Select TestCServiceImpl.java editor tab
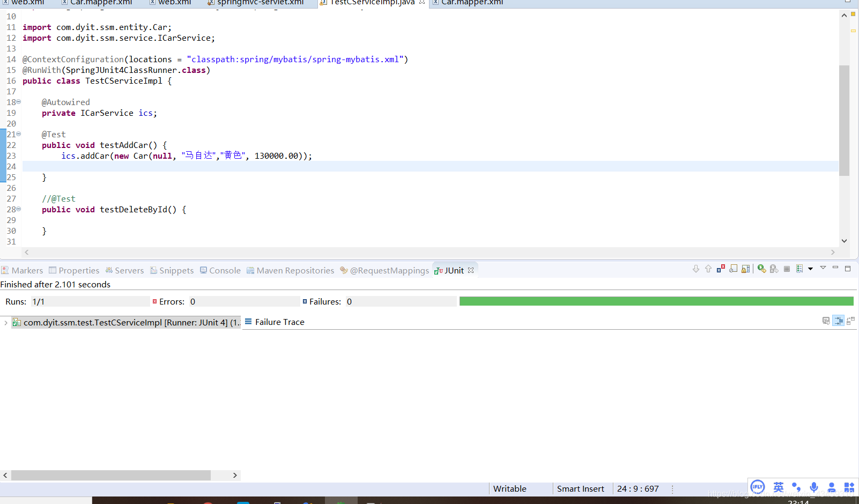 pos(372,2)
